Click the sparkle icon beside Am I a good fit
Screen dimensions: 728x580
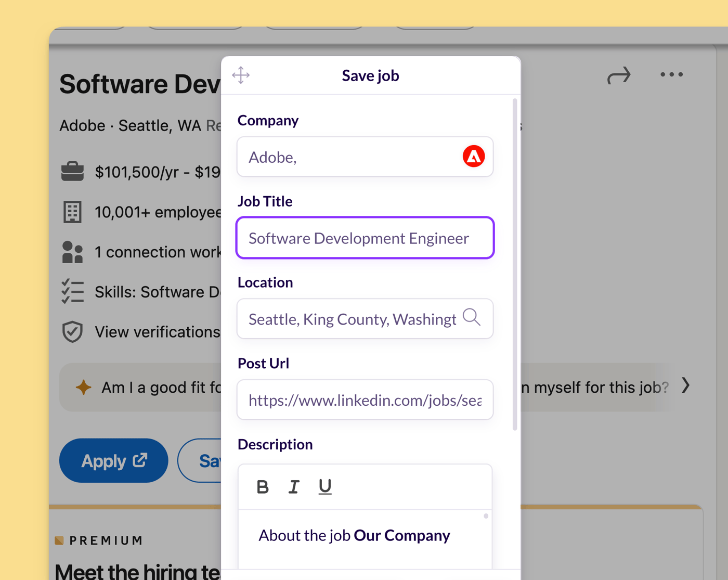83,387
